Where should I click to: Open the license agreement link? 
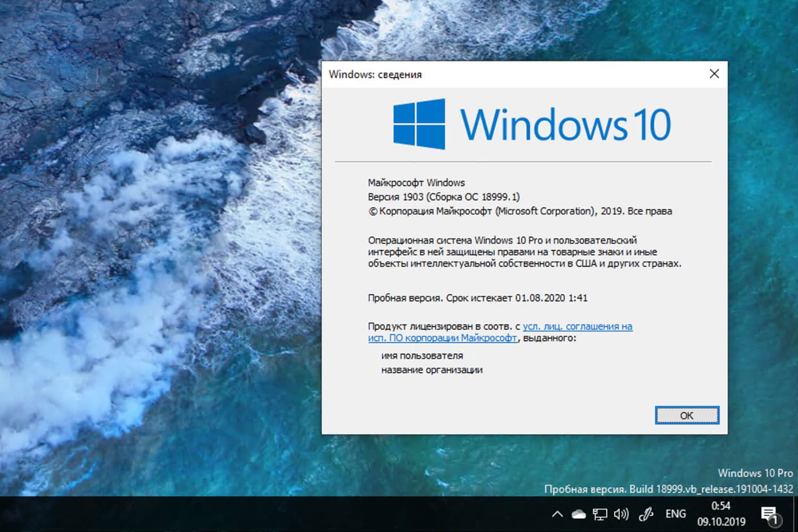click(x=578, y=326)
